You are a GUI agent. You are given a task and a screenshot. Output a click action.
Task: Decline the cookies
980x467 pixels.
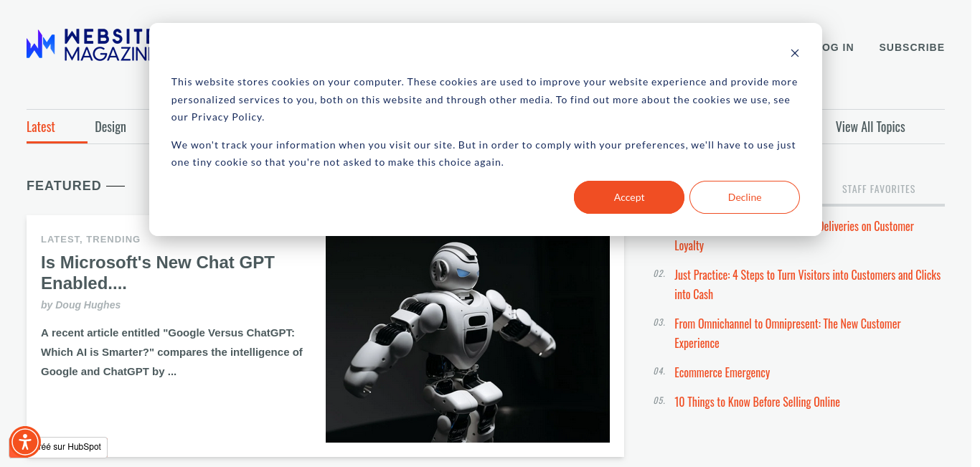coord(745,197)
